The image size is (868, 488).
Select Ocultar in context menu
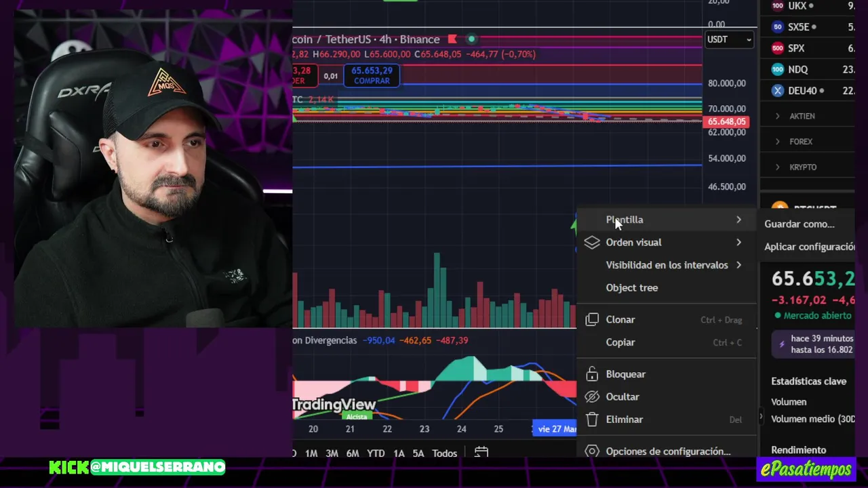coord(666,396)
